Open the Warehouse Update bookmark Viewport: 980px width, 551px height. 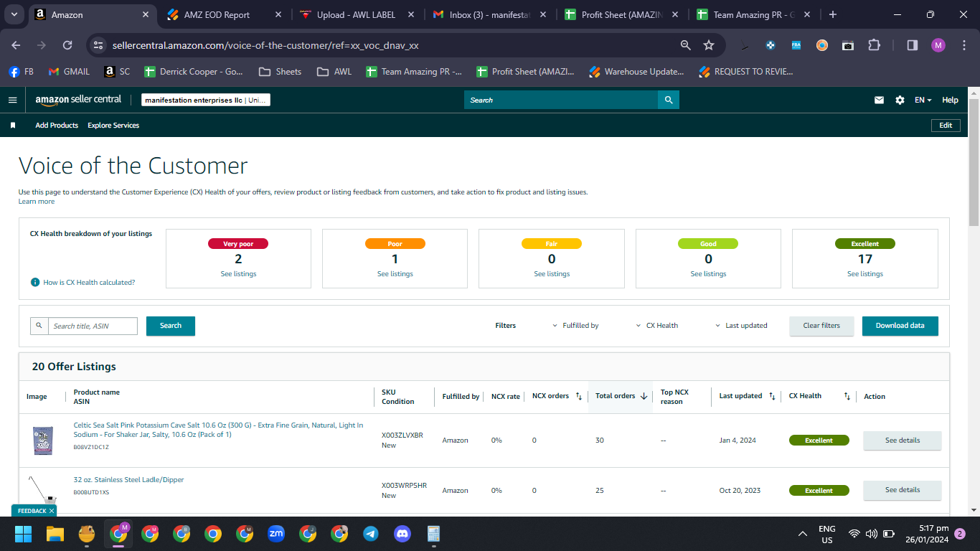coord(636,72)
